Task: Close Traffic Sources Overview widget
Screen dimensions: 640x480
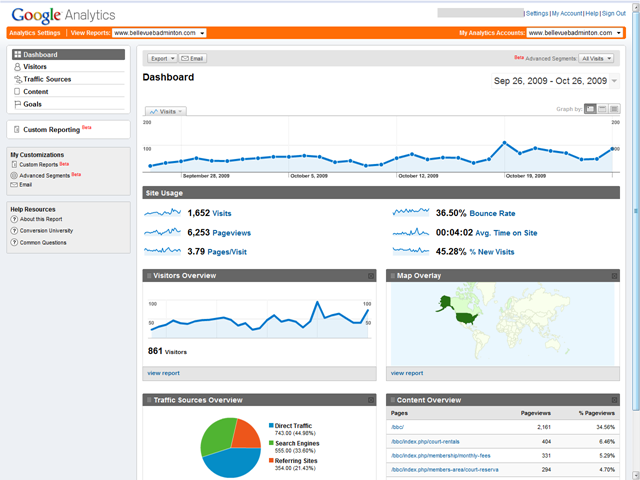Action: (x=371, y=400)
